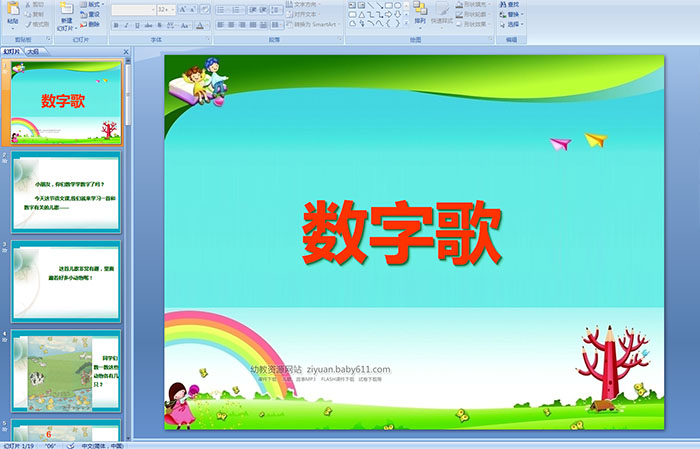Open the Line Spacing dropdown

[x=277, y=10]
